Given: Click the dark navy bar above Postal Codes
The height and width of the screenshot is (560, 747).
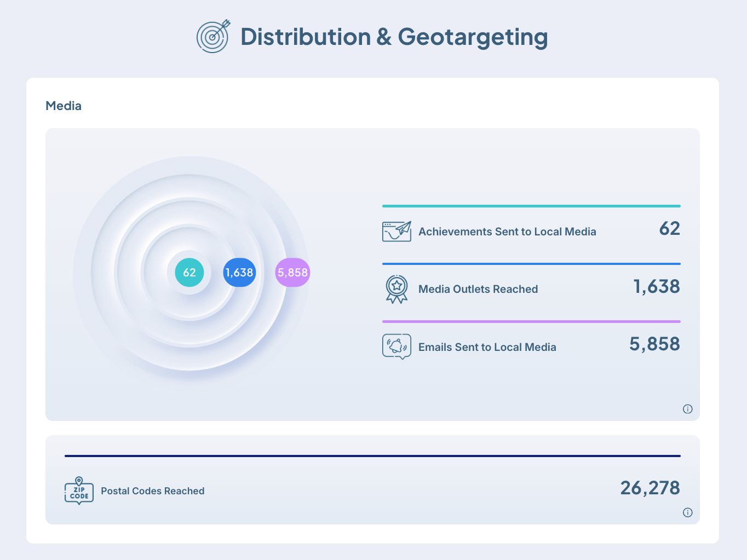Looking at the screenshot, I should tap(372, 455).
